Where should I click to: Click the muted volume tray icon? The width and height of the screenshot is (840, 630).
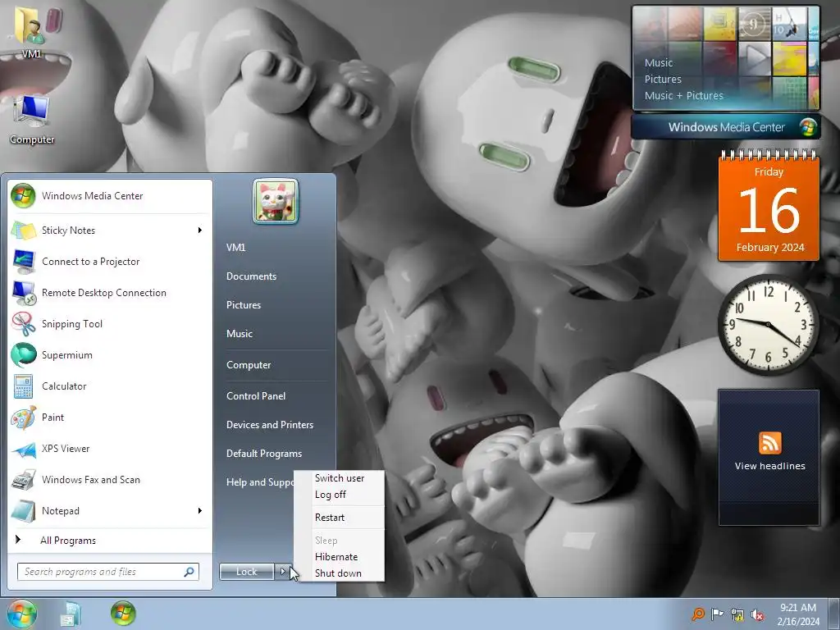pyautogui.click(x=757, y=614)
